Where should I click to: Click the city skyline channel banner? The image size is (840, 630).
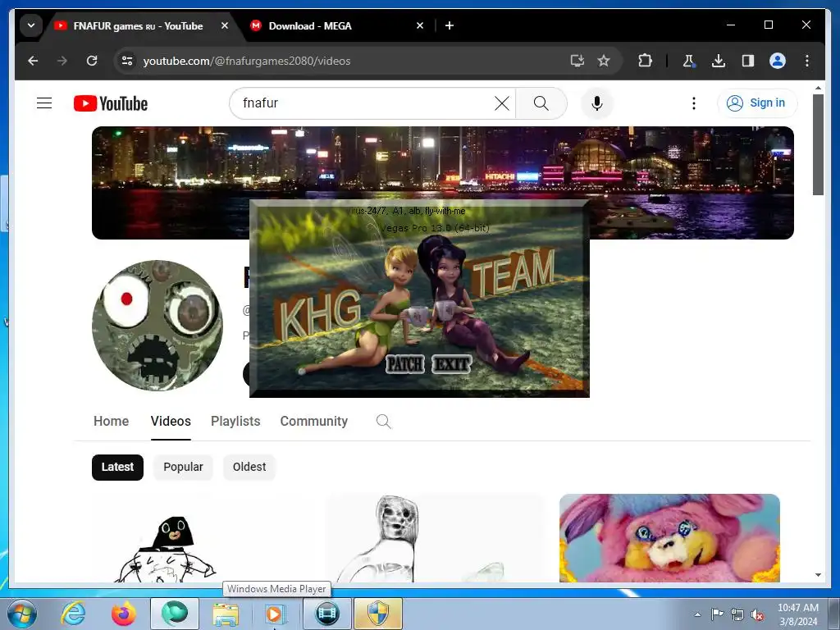click(x=442, y=163)
